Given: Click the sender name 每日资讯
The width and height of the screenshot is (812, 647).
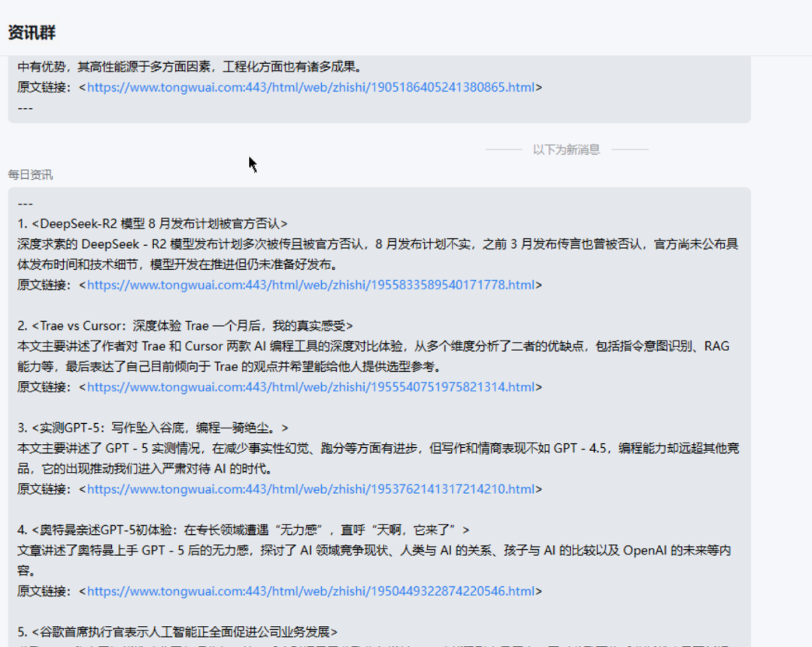Looking at the screenshot, I should click(x=30, y=175).
